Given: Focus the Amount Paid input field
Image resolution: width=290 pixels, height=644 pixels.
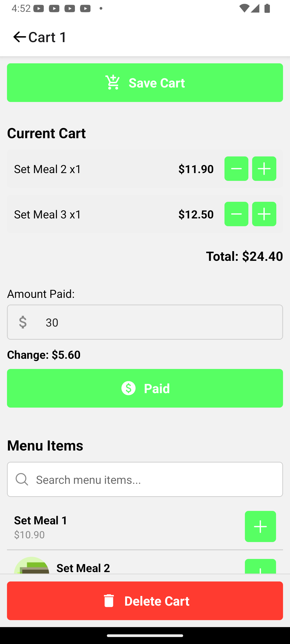Looking at the screenshot, I should click(x=161, y=322).
